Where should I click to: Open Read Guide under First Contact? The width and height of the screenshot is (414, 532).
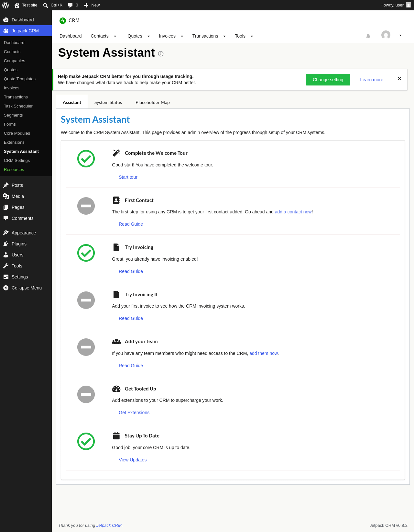131,224
